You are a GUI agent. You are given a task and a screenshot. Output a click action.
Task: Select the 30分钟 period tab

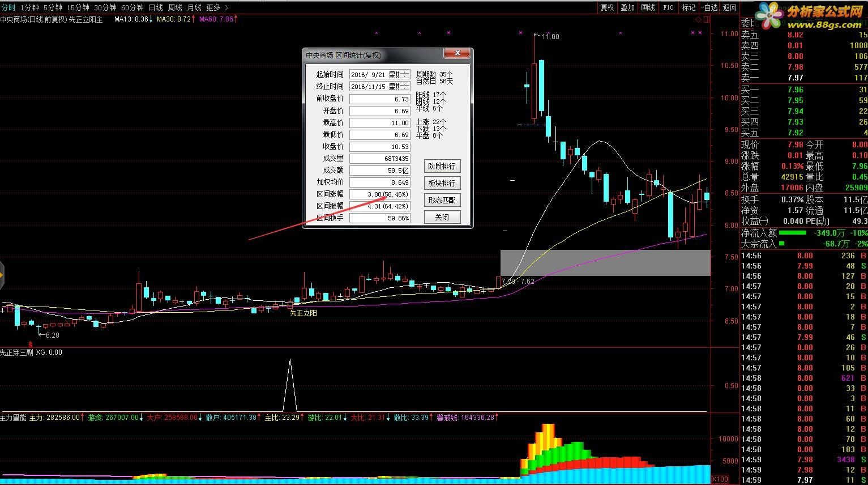[105, 7]
